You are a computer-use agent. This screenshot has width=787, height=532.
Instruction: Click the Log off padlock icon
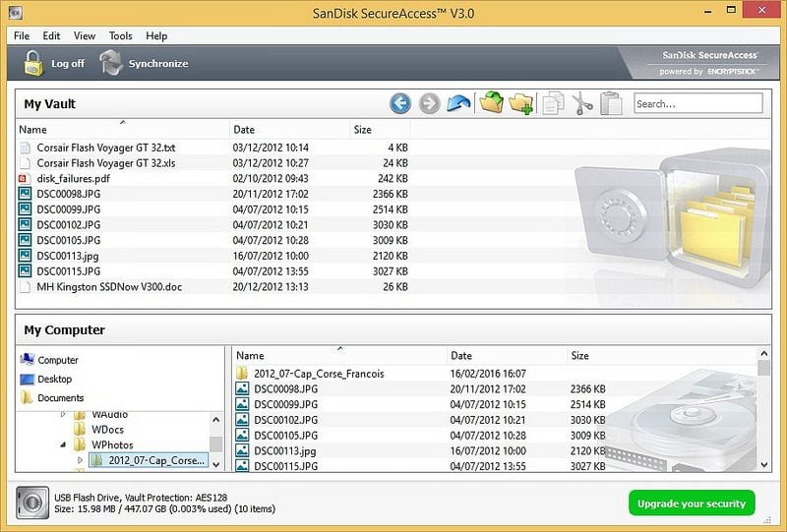pyautogui.click(x=33, y=63)
